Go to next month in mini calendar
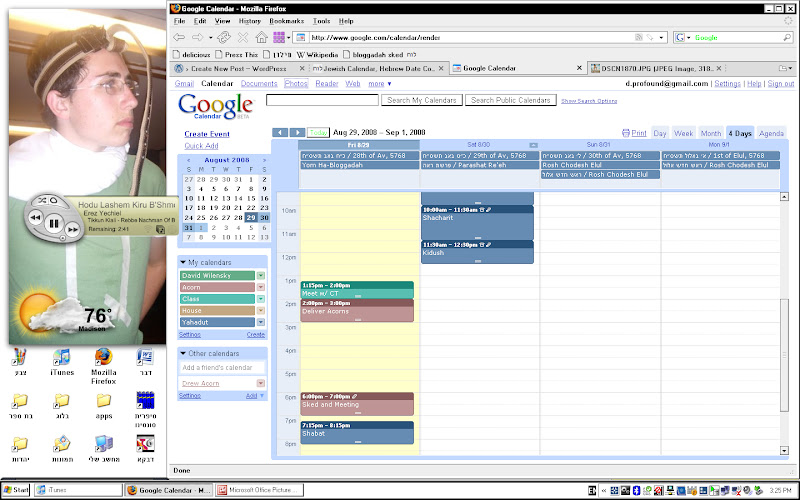 [264, 160]
